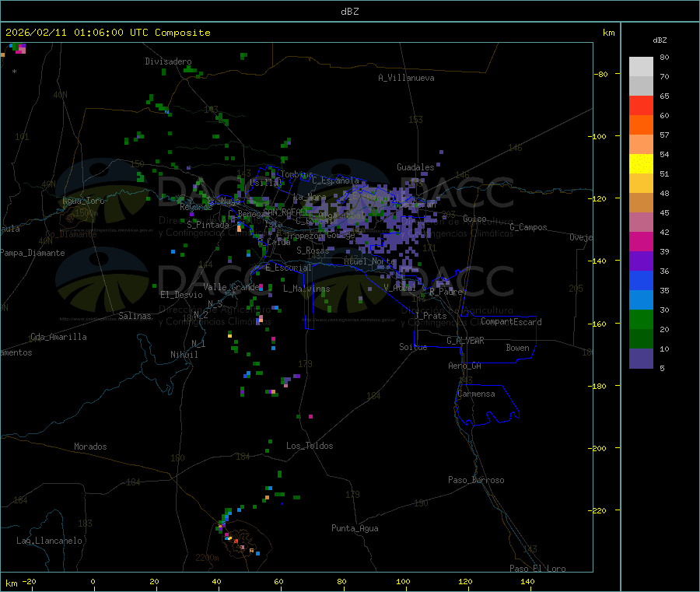
Task: Click the 'Agua_Toro' map label
Action: click(83, 201)
